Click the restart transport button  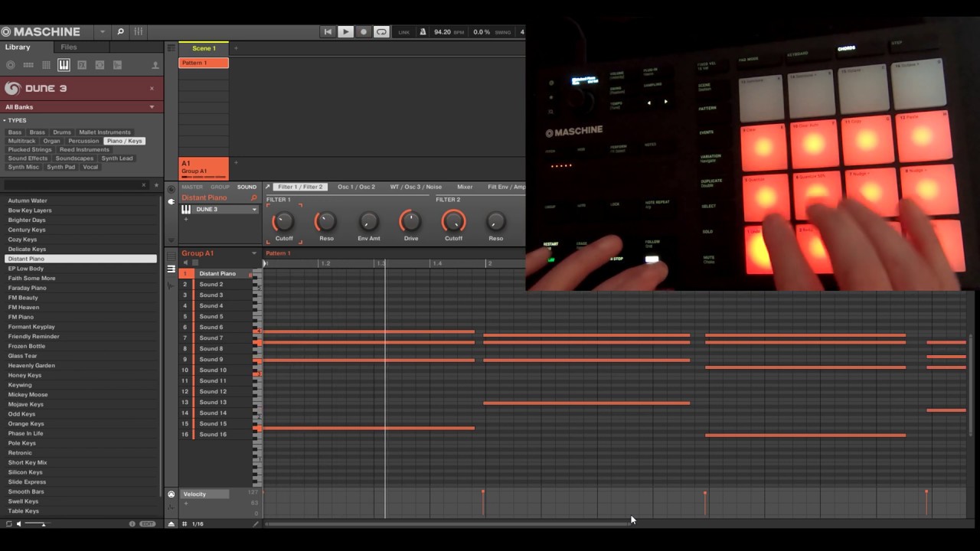point(328,31)
